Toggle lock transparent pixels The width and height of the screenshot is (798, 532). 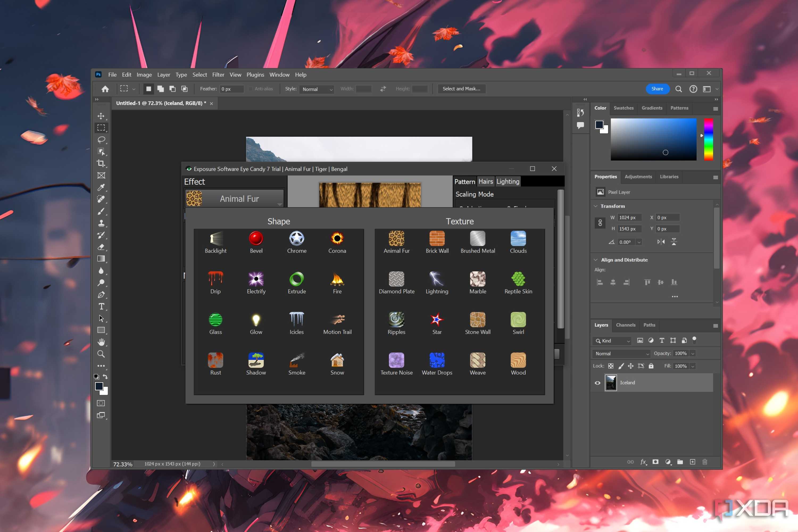click(x=611, y=366)
